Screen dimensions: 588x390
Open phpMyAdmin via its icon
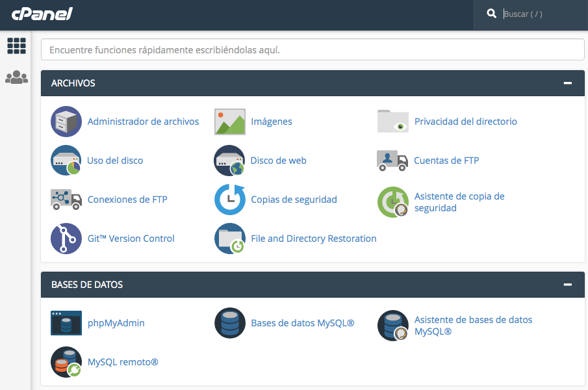(66, 323)
